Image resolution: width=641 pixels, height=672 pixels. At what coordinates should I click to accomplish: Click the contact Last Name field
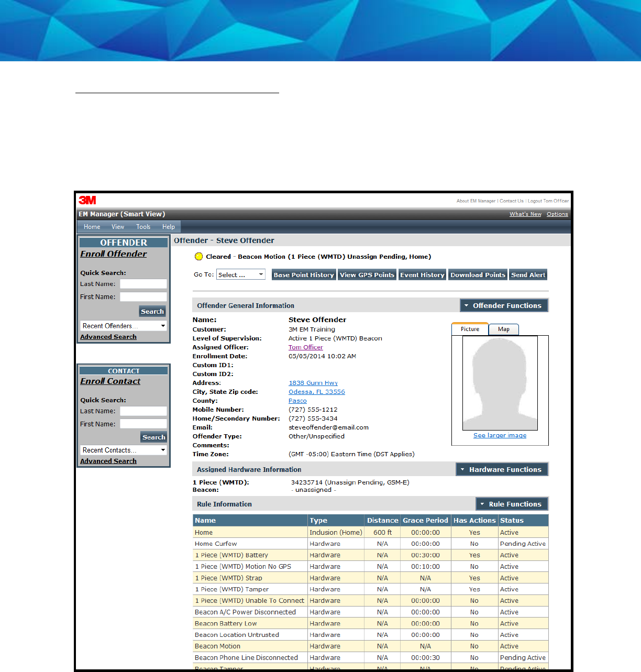point(143,411)
